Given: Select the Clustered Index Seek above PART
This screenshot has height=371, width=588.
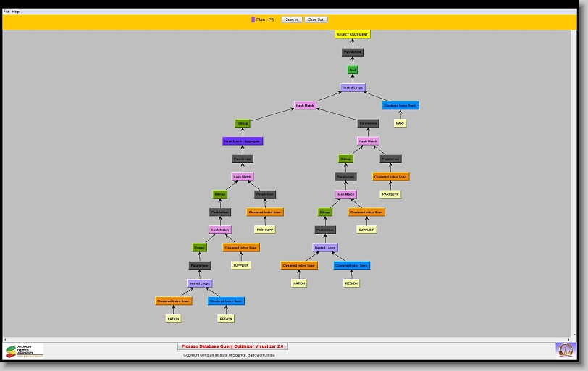Looking at the screenshot, I should [x=400, y=105].
